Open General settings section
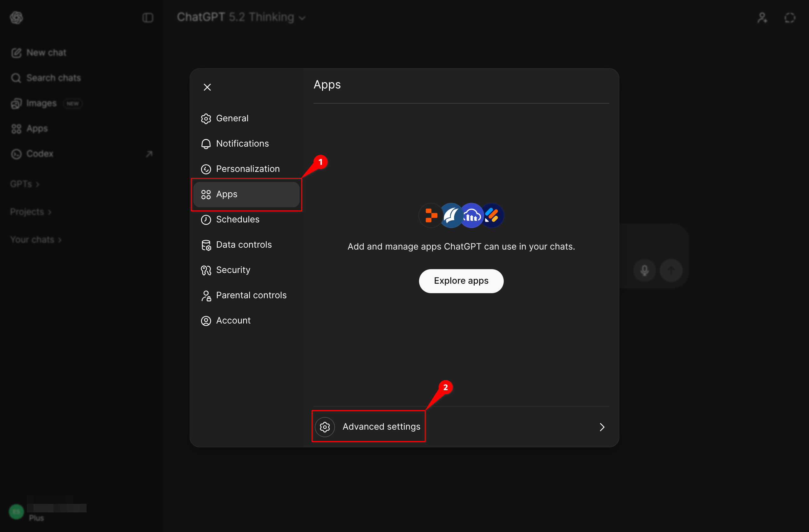The width and height of the screenshot is (809, 532). click(232, 118)
